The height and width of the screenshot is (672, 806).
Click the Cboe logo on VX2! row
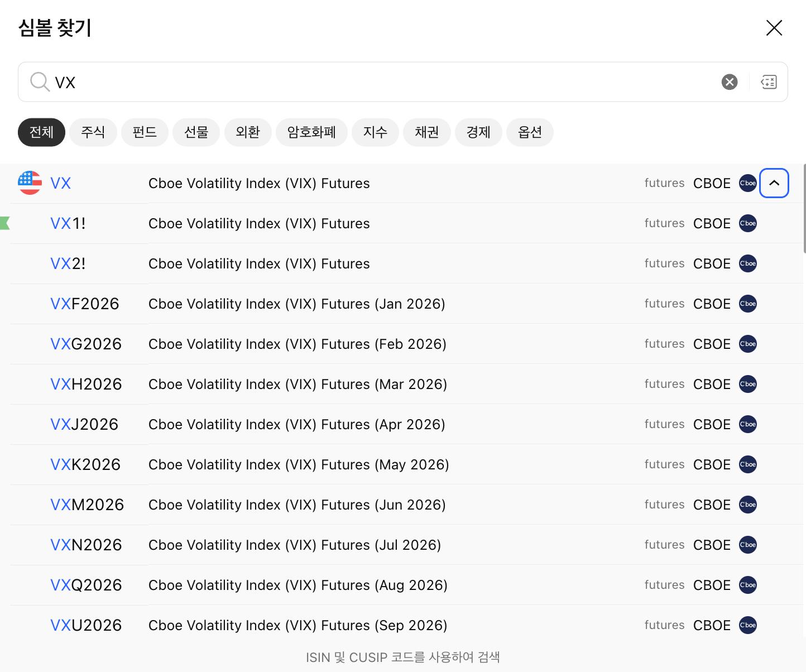747,263
